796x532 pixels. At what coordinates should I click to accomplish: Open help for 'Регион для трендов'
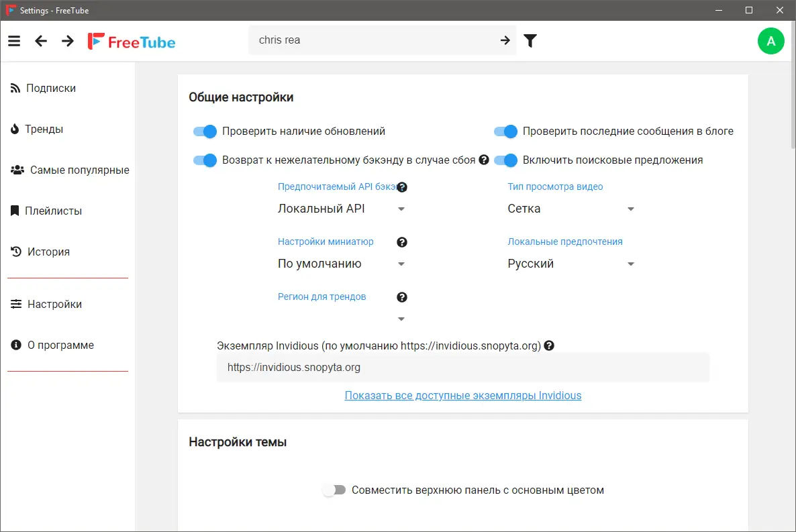tap(401, 297)
